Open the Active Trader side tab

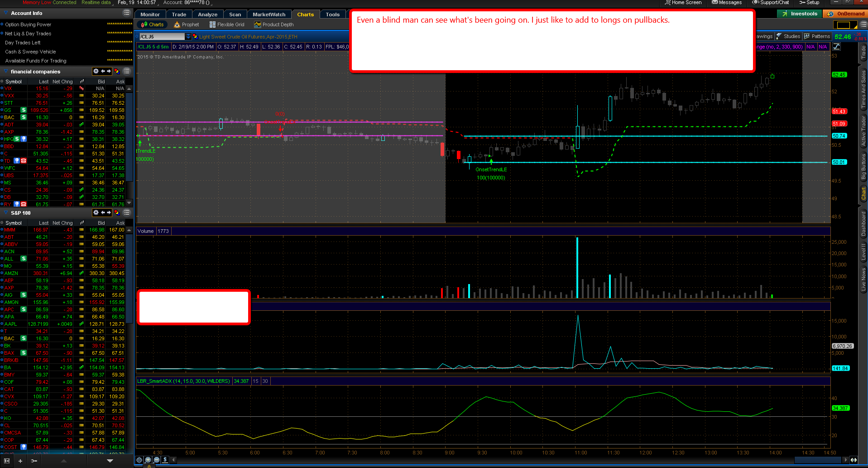click(x=863, y=131)
